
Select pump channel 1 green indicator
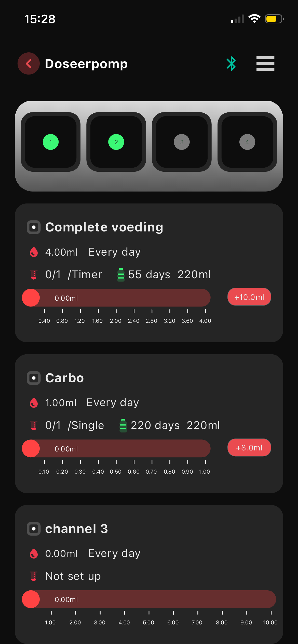tap(51, 142)
